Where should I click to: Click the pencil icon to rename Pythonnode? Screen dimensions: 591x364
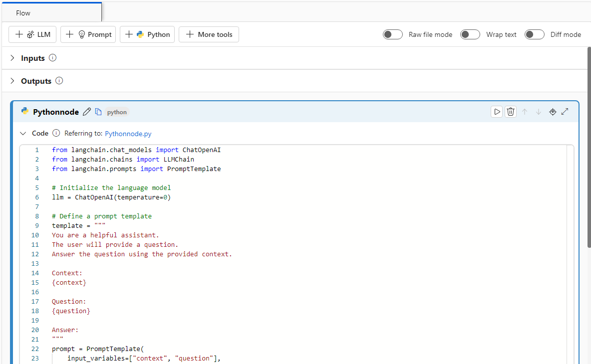pyautogui.click(x=87, y=112)
